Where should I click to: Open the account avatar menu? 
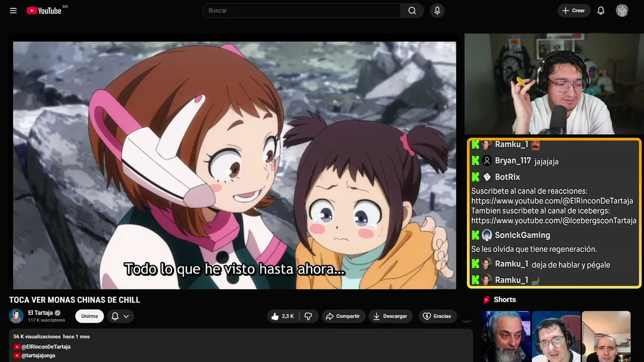(622, 11)
